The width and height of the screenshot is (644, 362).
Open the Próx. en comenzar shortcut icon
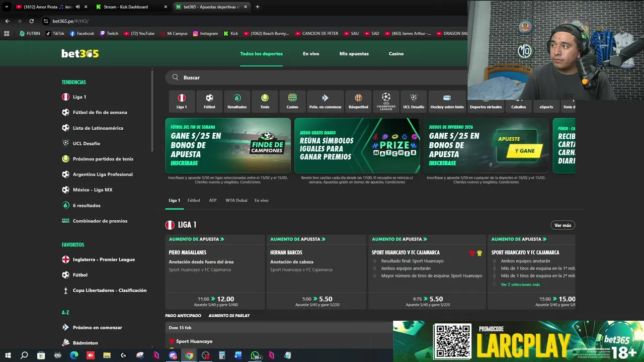point(325,101)
